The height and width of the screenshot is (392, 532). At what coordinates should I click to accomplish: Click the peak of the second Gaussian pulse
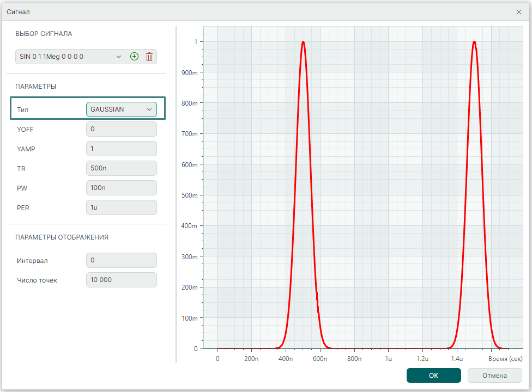(474, 42)
